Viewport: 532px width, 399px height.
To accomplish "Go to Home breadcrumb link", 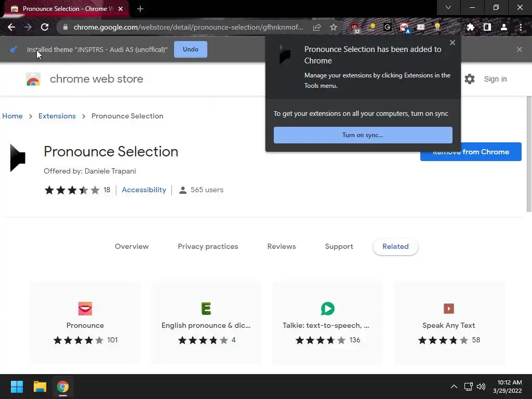I will [x=12, y=116].
